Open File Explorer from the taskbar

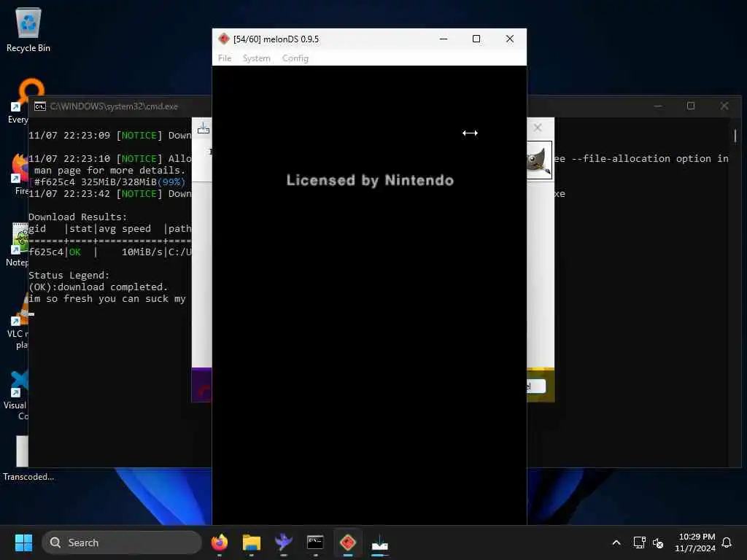point(252,542)
